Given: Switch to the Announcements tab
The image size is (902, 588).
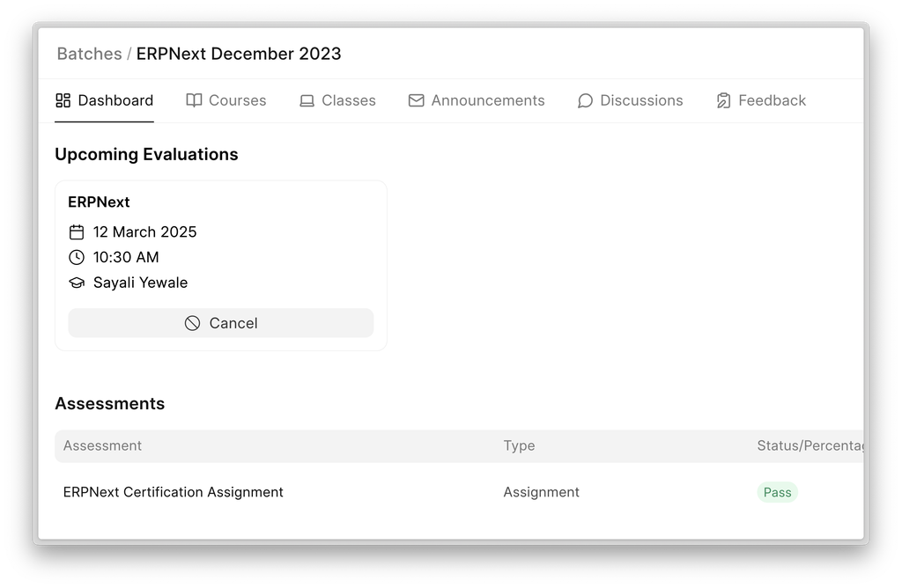Looking at the screenshot, I should [x=487, y=100].
